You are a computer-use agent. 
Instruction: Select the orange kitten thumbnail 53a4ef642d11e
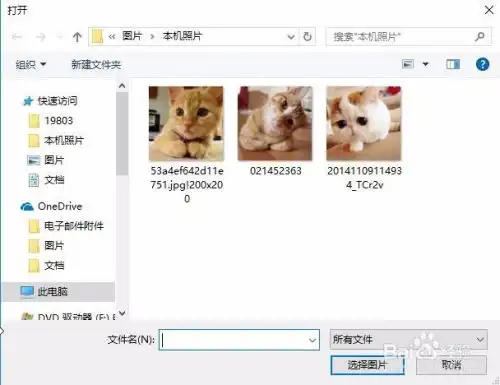coord(186,124)
